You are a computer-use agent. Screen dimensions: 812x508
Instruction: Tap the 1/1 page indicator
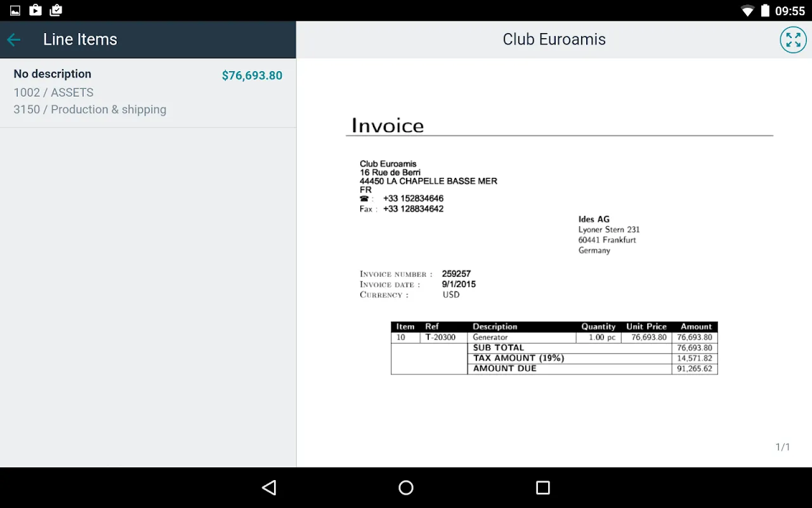[783, 447]
